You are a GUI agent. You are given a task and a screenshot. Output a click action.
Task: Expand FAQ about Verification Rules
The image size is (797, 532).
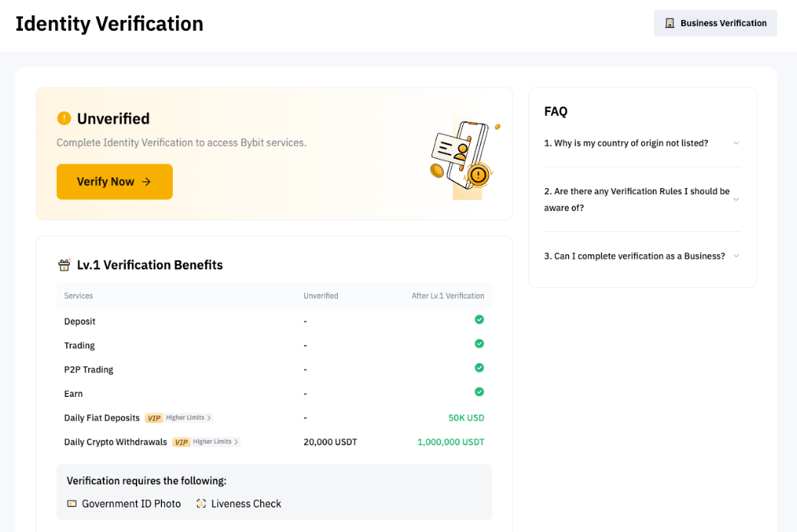pyautogui.click(x=642, y=199)
